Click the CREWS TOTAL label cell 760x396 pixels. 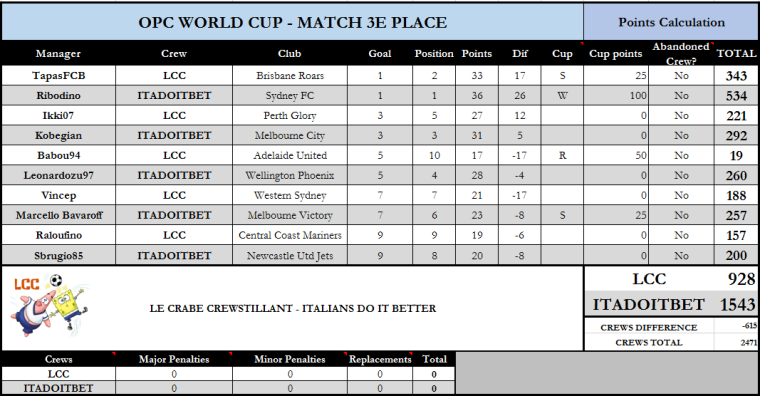click(649, 342)
